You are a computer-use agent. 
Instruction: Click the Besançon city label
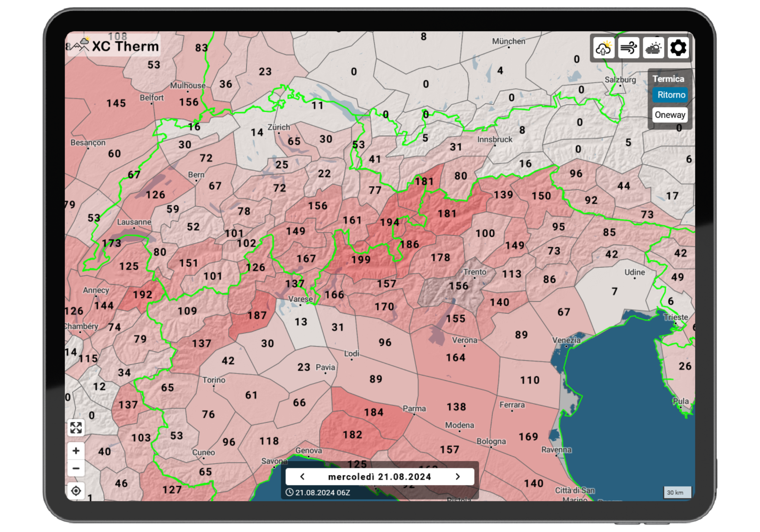pos(88,143)
